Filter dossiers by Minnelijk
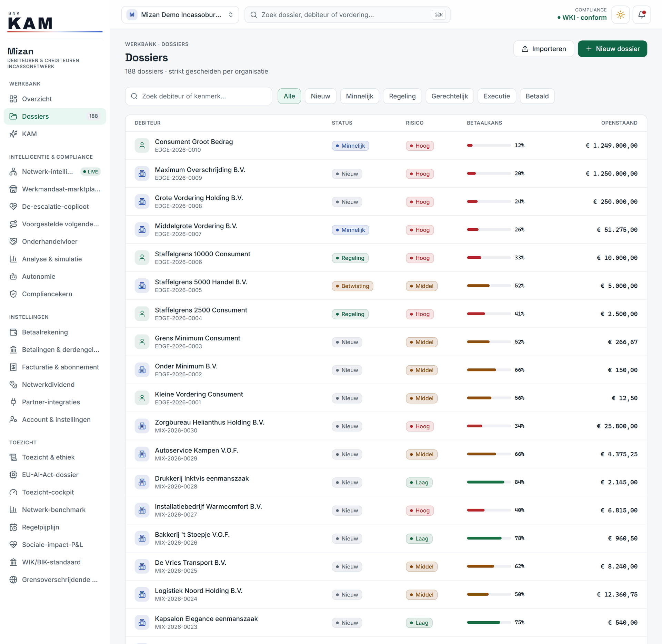Image resolution: width=662 pixels, height=644 pixels. [360, 96]
